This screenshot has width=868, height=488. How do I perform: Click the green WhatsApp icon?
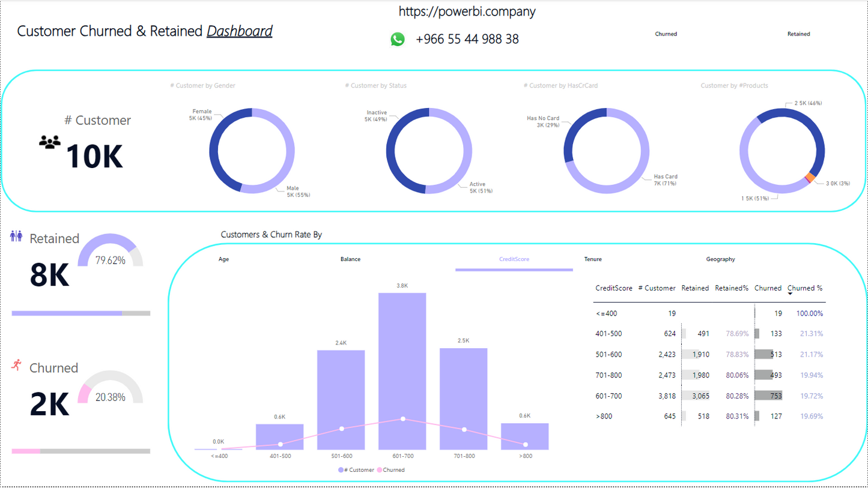click(398, 40)
